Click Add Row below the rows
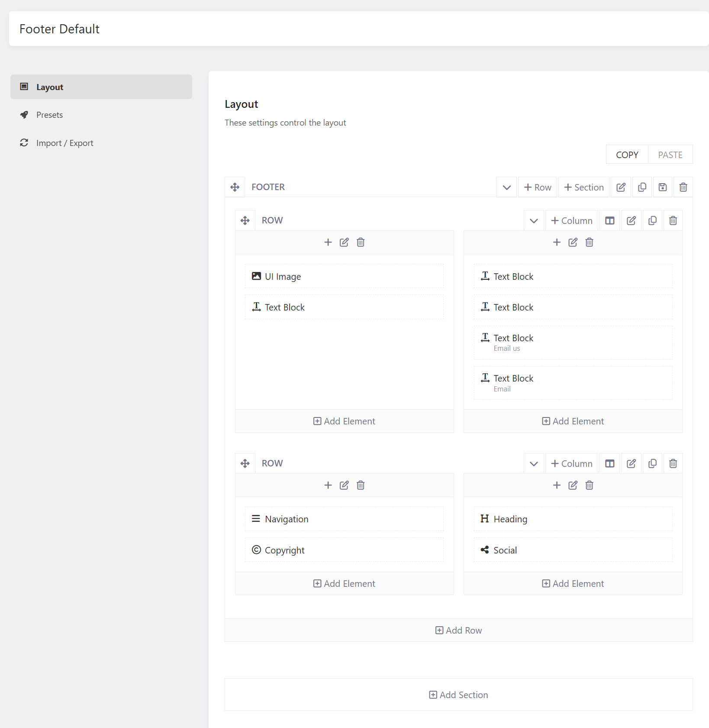This screenshot has height=728, width=709. [458, 630]
